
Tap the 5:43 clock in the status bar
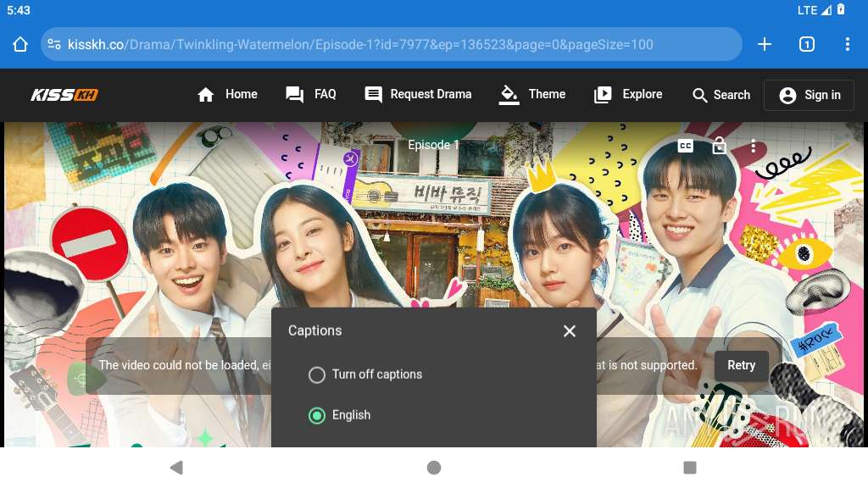(19, 10)
